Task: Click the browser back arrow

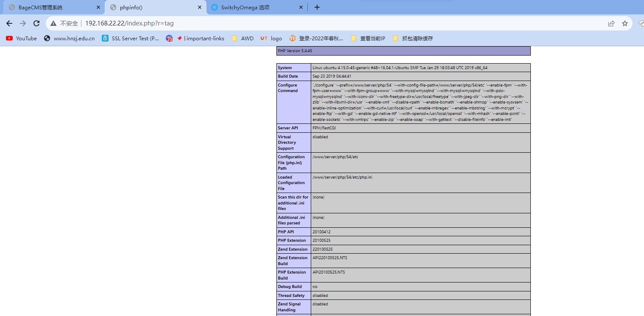Action: (x=9, y=24)
